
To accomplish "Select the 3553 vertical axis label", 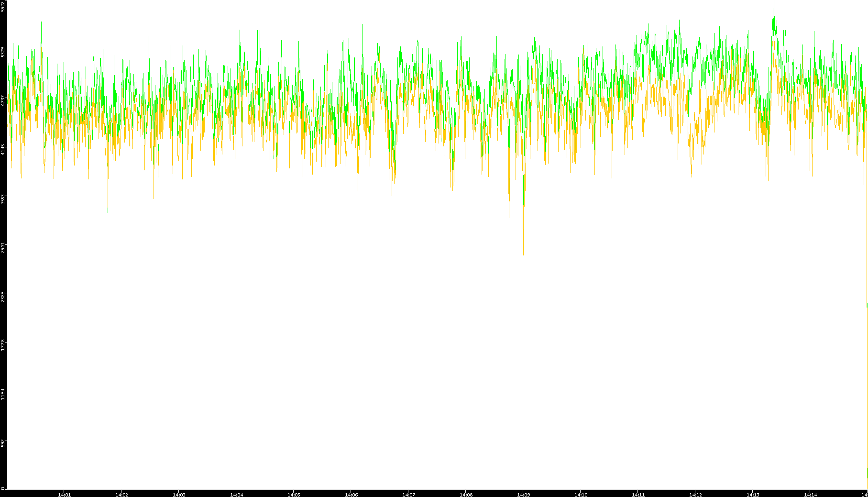I will click(3, 199).
